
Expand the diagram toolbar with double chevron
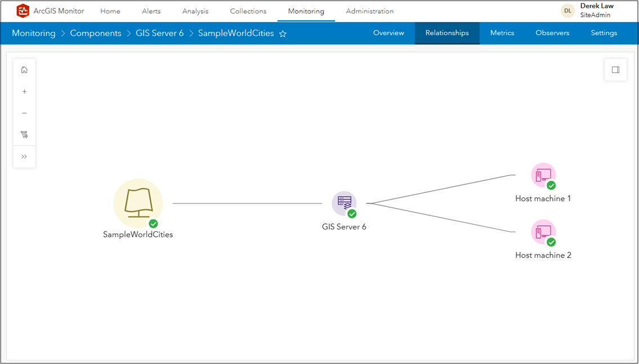coord(24,157)
